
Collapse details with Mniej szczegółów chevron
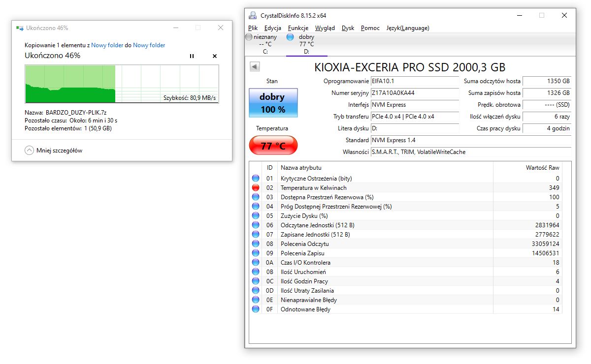click(30, 151)
